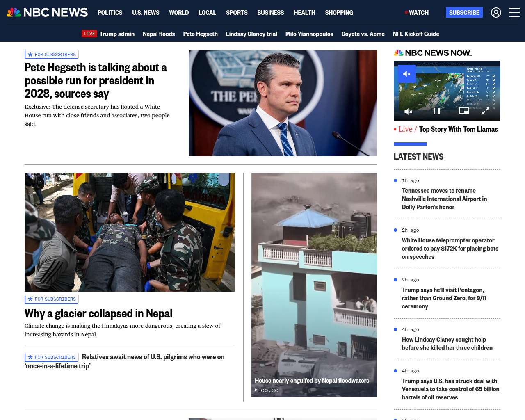The height and width of the screenshot is (420, 525).
Task: Open the NFL Kickoff Guide topic
Action: pos(416,34)
